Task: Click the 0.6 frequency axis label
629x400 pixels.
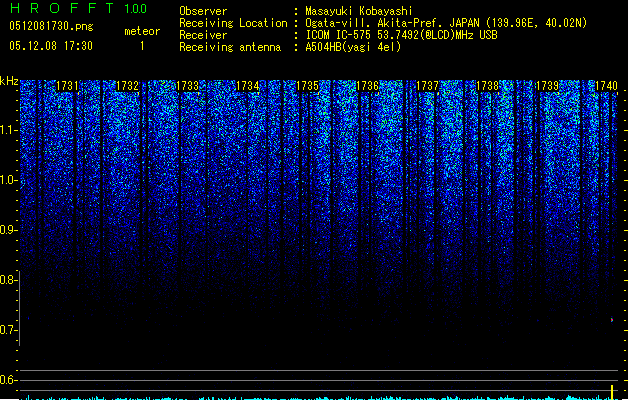Action: (x=9, y=380)
